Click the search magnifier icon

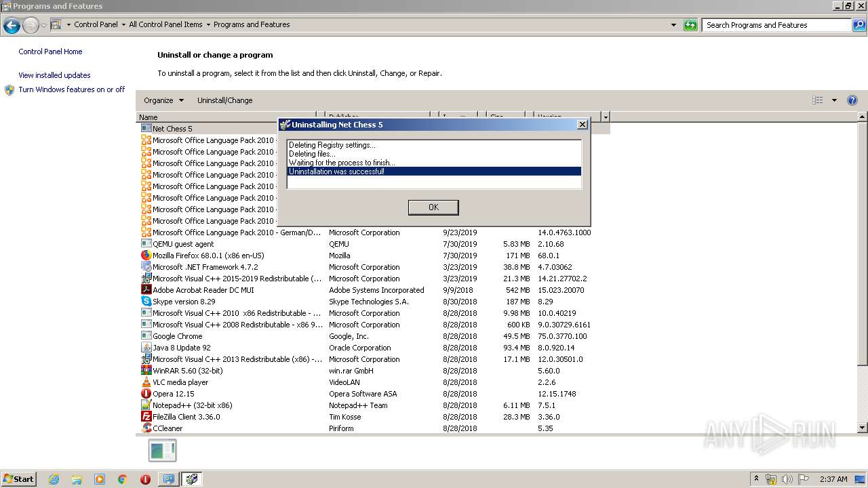pyautogui.click(x=859, y=25)
